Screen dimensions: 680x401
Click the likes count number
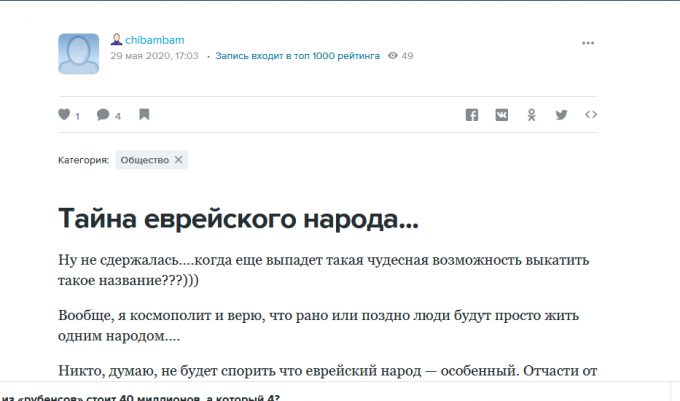(x=78, y=116)
